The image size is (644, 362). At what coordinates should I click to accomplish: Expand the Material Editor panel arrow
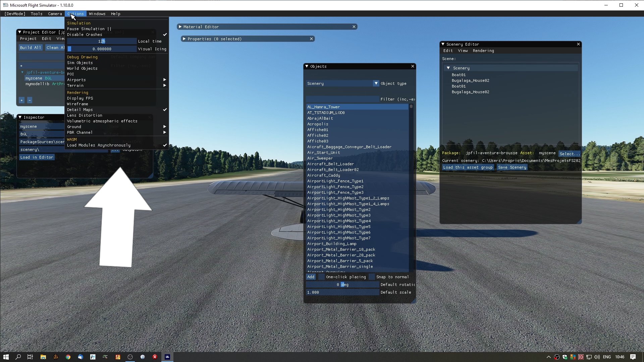[x=180, y=27]
